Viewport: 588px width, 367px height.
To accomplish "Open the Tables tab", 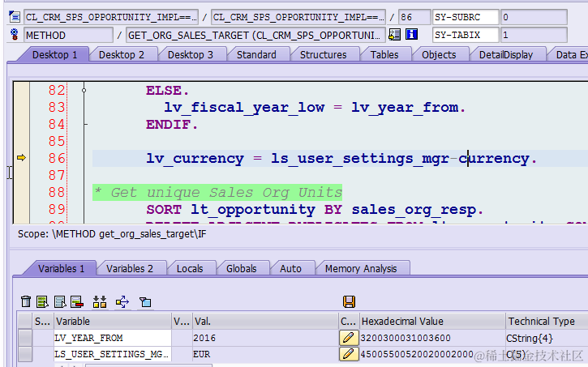I will 384,54.
